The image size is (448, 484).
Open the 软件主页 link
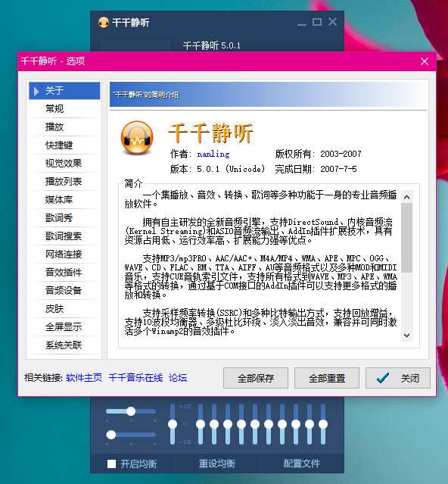pos(84,378)
